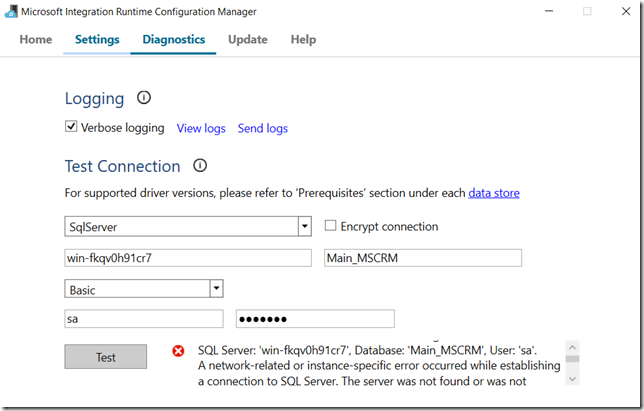Enable the Encrypt connection checkbox
The width and height of the screenshot is (644, 411).
[330, 225]
